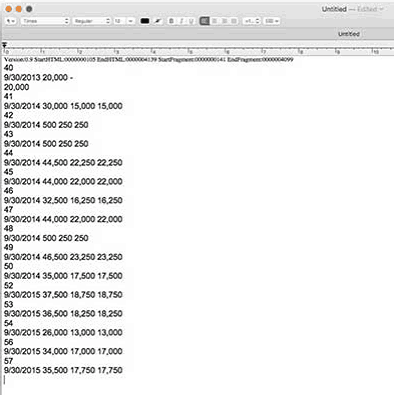Open the line spacing dropdown

(251, 21)
